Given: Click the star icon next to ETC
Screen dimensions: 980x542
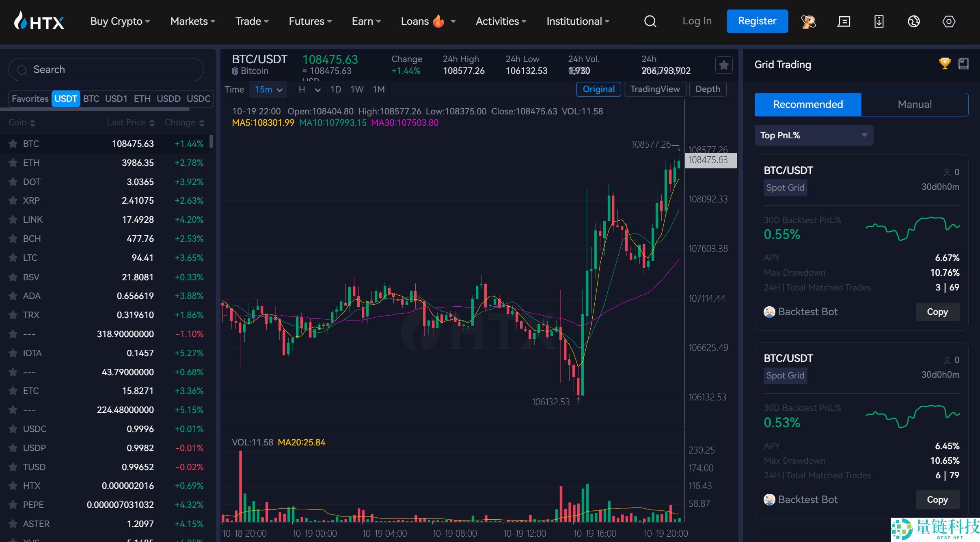Looking at the screenshot, I should coord(13,391).
